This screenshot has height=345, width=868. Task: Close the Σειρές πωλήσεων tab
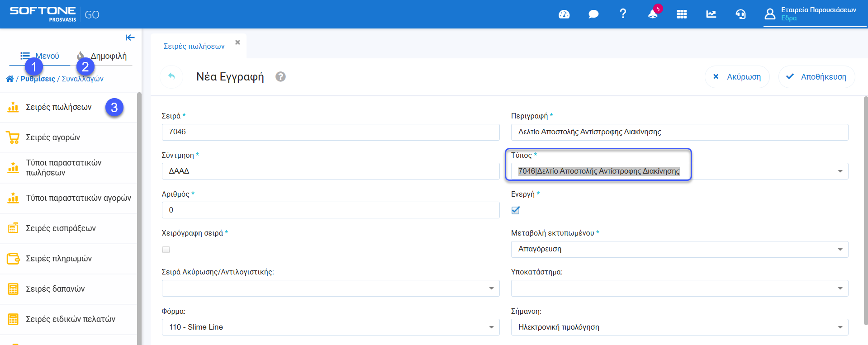point(237,43)
